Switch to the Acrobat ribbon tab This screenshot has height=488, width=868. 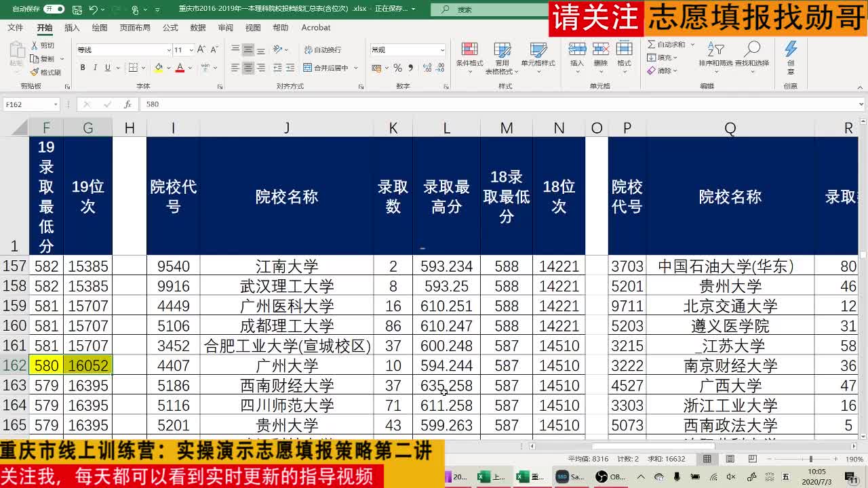[316, 28]
